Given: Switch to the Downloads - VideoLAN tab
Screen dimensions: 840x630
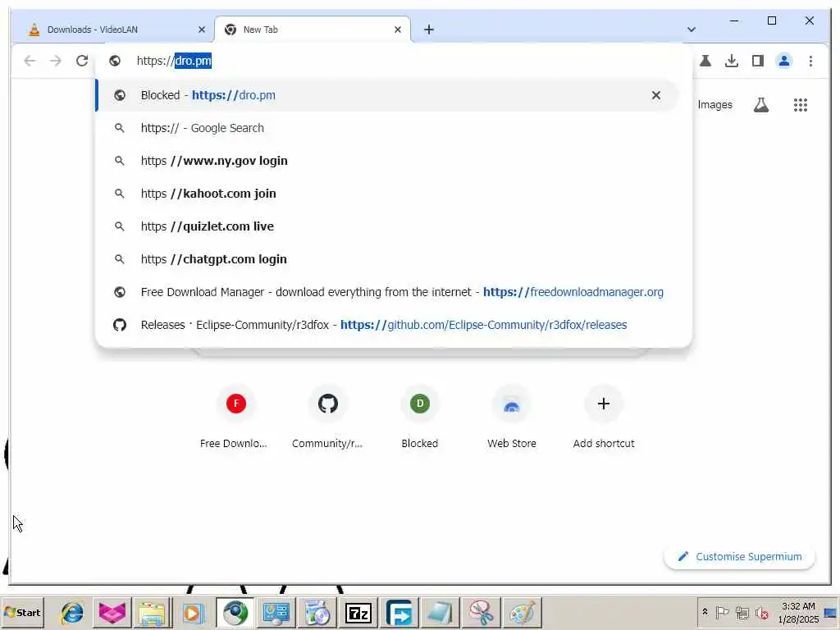Looking at the screenshot, I should click(112, 30).
